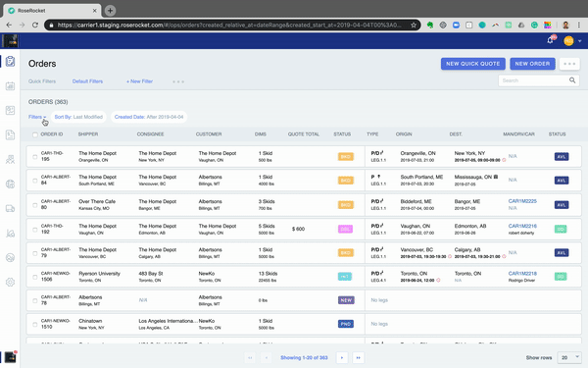Open the people partners sidebar icon
588x368 pixels.
coord(10,160)
